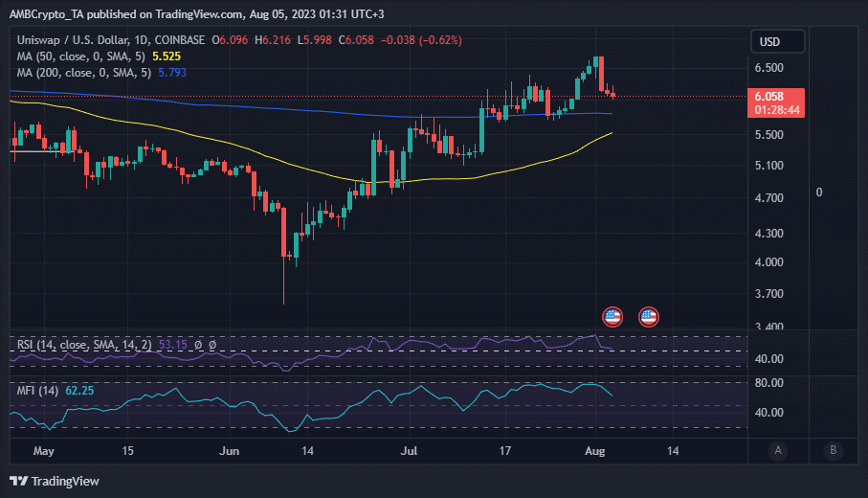
Task: Select the MFI (14) indicator legend
Action: tap(37, 391)
